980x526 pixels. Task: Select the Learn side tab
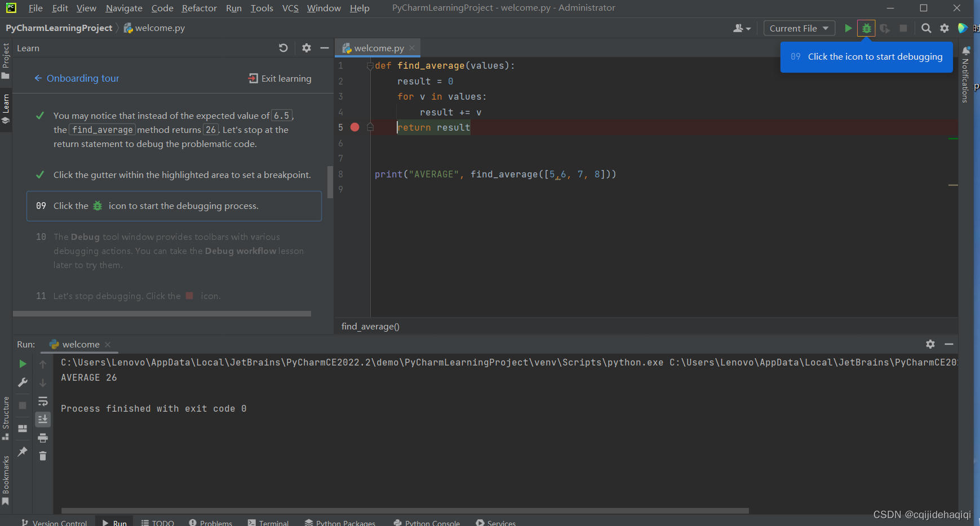pos(6,109)
